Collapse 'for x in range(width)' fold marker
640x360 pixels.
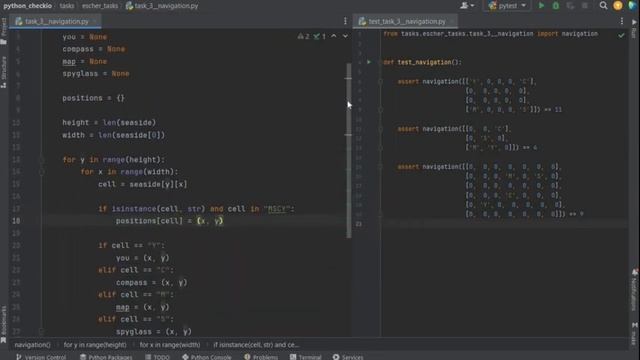pos(42,172)
